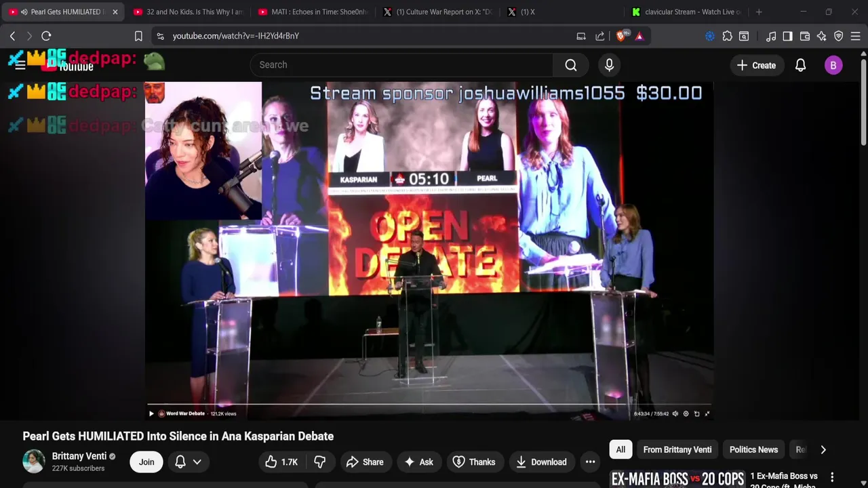Viewport: 868px width, 488px height.
Task: Click the install/cast icon in the address bar
Action: tap(581, 36)
